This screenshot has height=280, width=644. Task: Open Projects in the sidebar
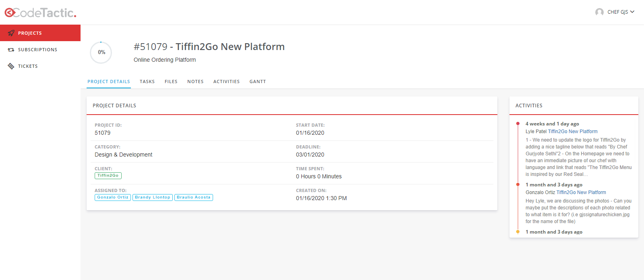(x=40, y=33)
